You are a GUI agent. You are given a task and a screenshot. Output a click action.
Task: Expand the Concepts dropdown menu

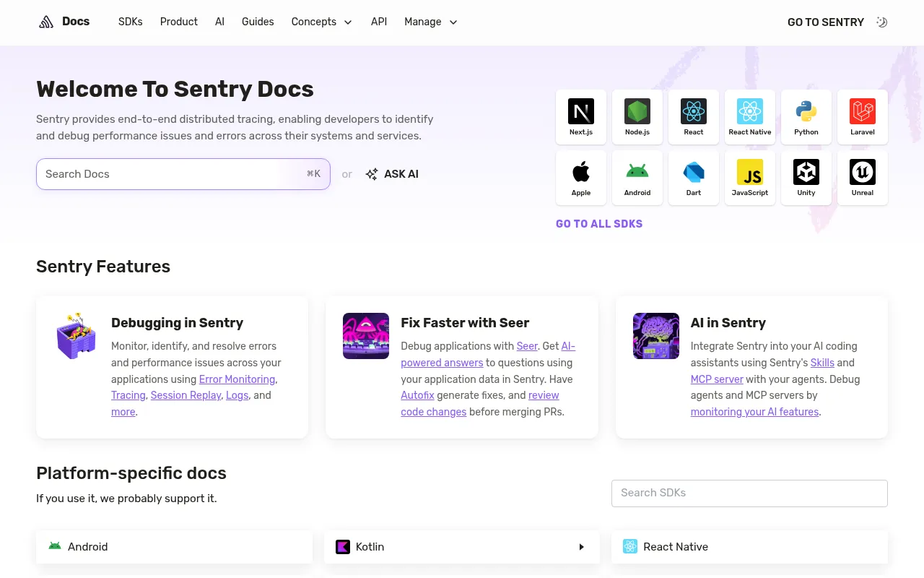click(322, 22)
